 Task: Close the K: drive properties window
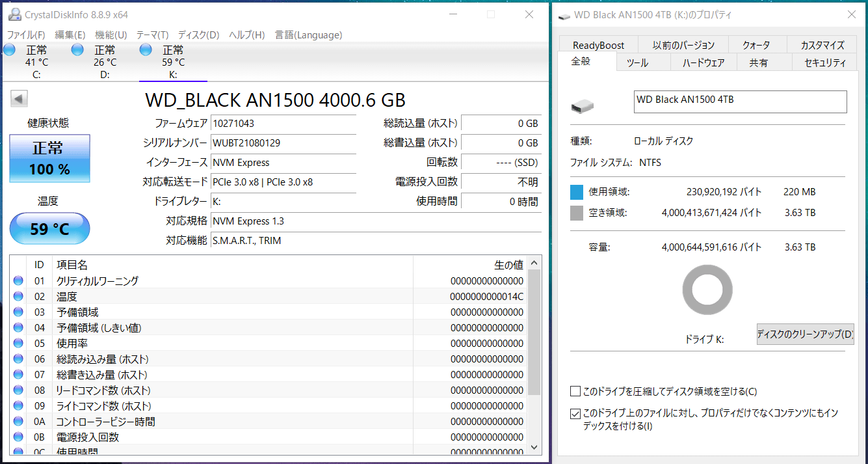851,14
